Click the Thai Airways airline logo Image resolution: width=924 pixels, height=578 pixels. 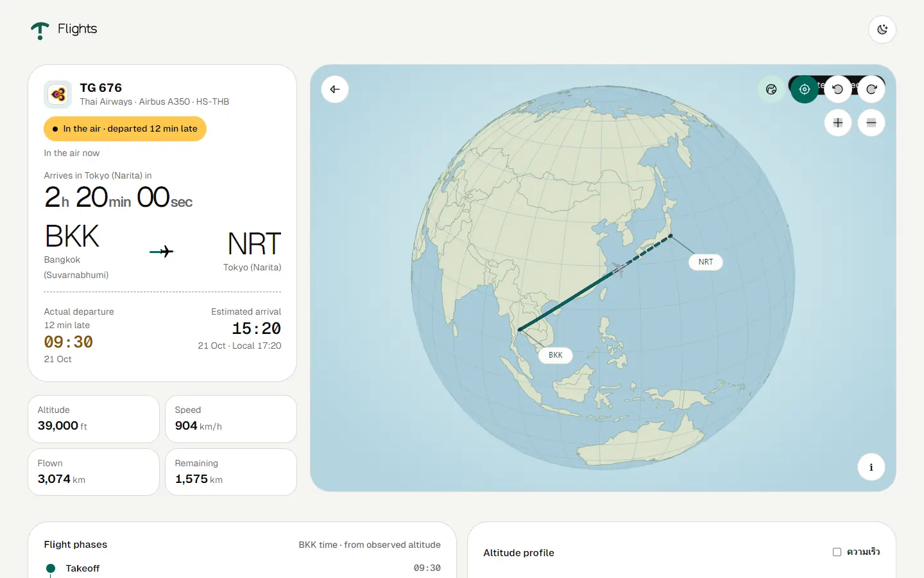click(x=58, y=94)
